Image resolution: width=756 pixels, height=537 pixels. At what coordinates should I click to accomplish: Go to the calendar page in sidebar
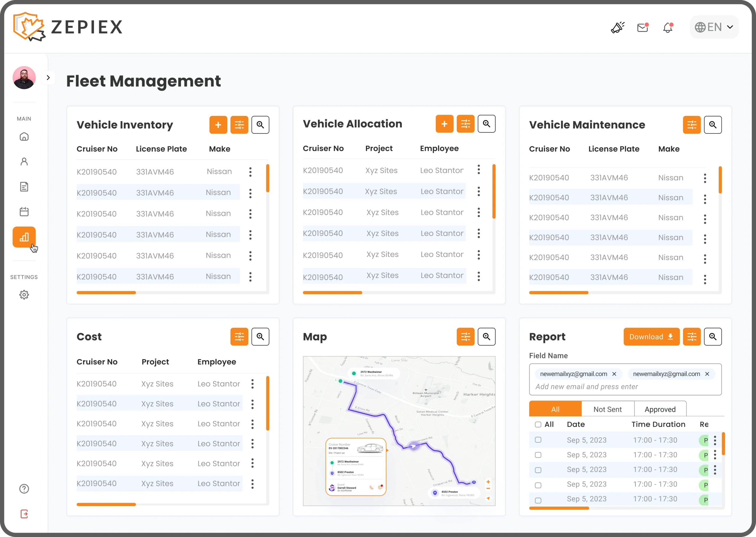pyautogui.click(x=24, y=212)
